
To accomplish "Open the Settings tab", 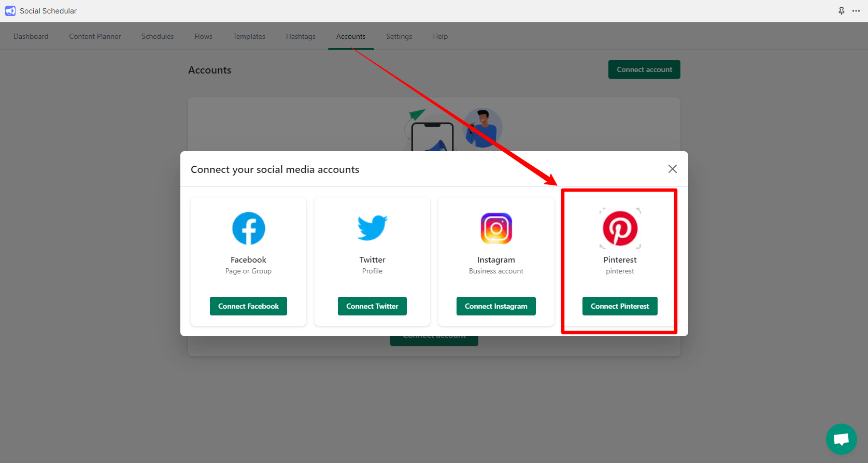I will 399,36.
